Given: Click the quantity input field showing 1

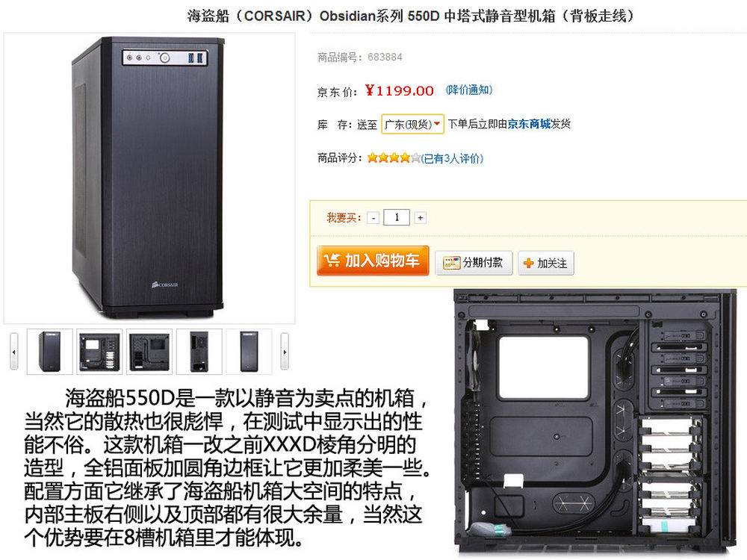Looking at the screenshot, I should pos(397,217).
